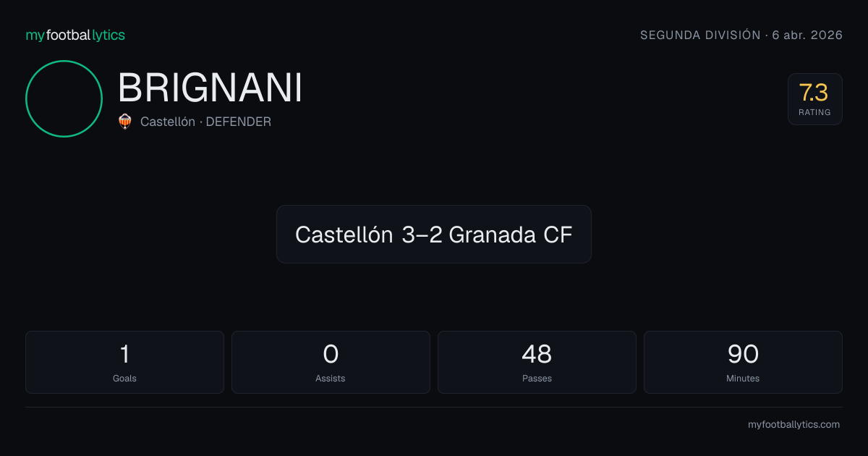Select the Assists stat card
868x456 pixels.
pyautogui.click(x=331, y=362)
